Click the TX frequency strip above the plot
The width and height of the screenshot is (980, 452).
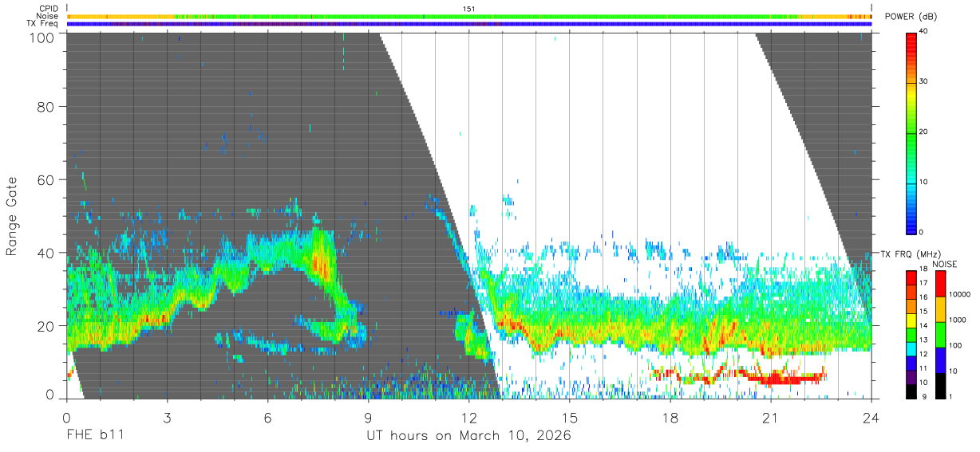[x=469, y=24]
